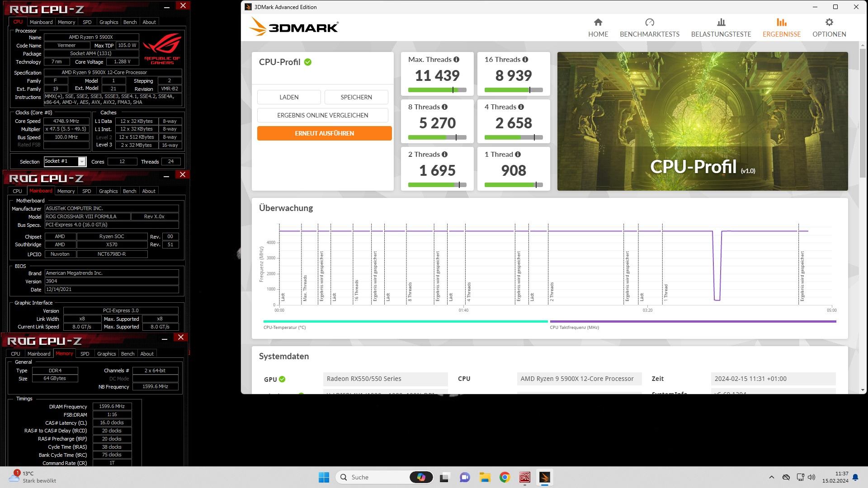Show info for 2 Threads score
Image resolution: width=868 pixels, height=488 pixels.
[445, 155]
